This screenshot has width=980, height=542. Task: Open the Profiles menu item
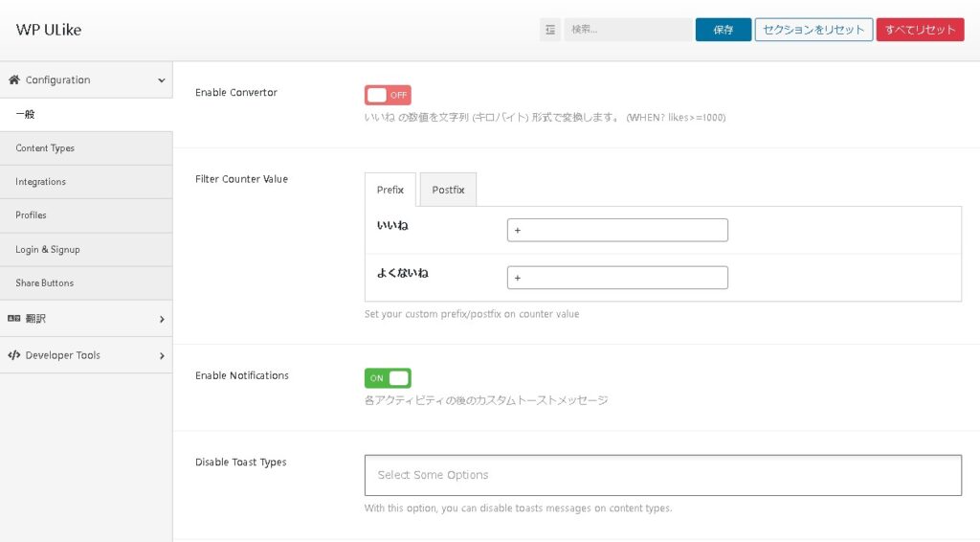coord(32,215)
